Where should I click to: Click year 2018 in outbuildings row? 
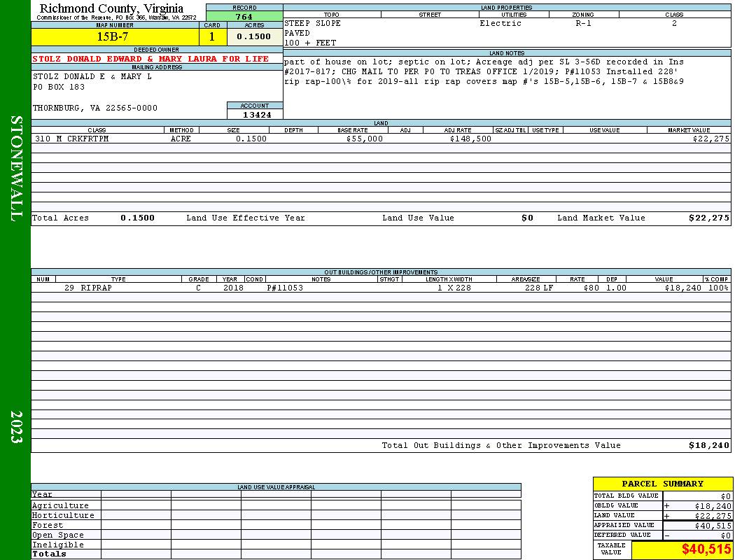pyautogui.click(x=233, y=288)
